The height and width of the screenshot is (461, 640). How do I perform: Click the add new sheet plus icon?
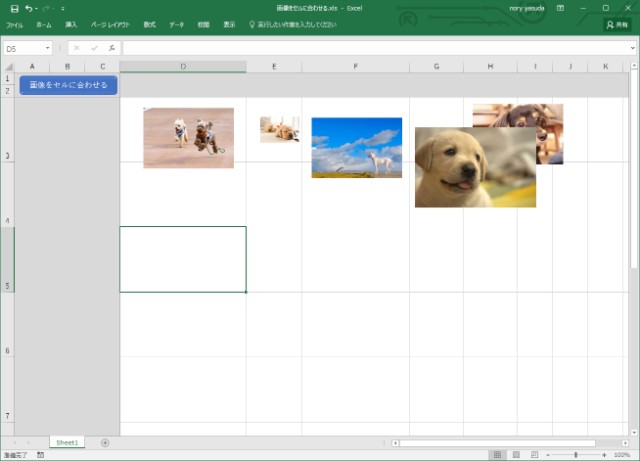click(x=105, y=442)
